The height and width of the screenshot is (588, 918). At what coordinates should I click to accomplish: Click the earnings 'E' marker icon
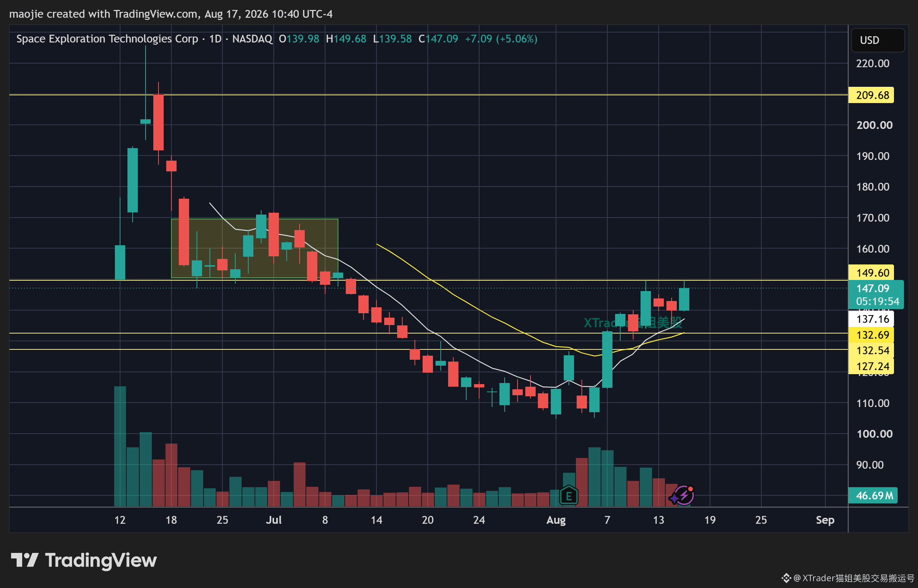[x=569, y=496]
